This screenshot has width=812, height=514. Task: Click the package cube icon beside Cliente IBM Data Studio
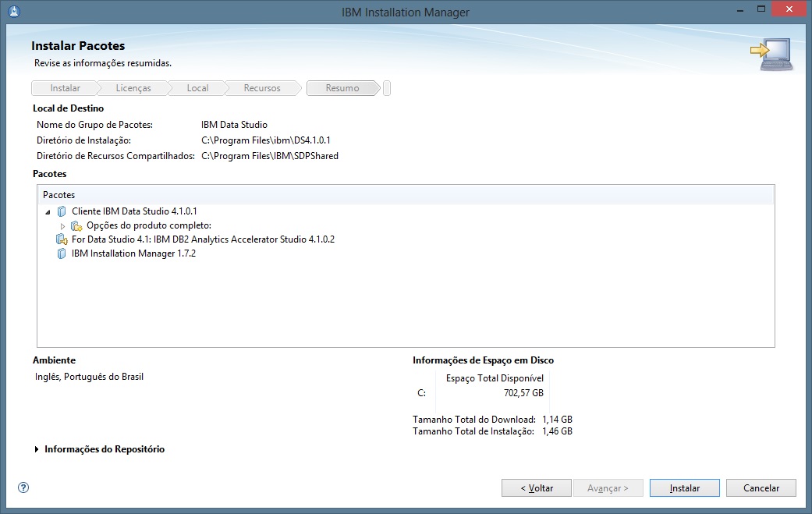pyautogui.click(x=62, y=211)
